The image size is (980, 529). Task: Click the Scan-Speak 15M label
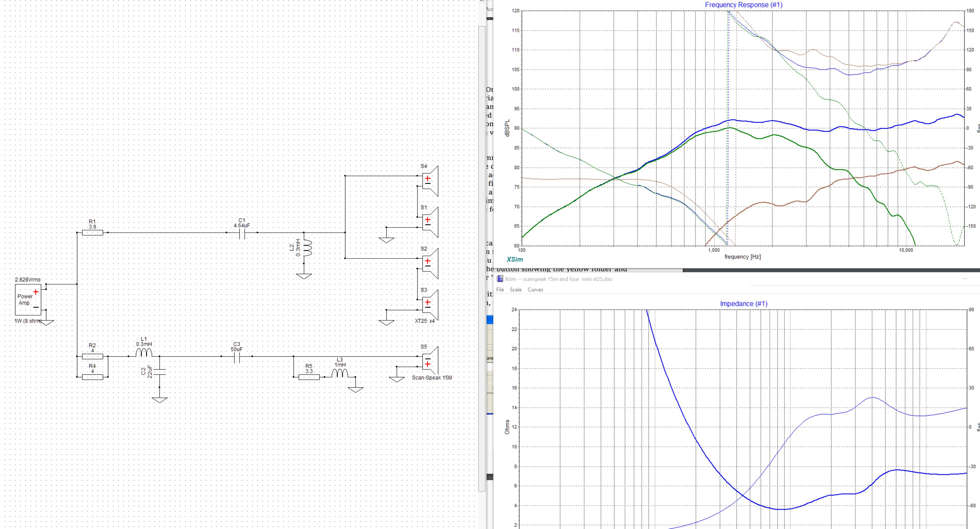point(432,377)
